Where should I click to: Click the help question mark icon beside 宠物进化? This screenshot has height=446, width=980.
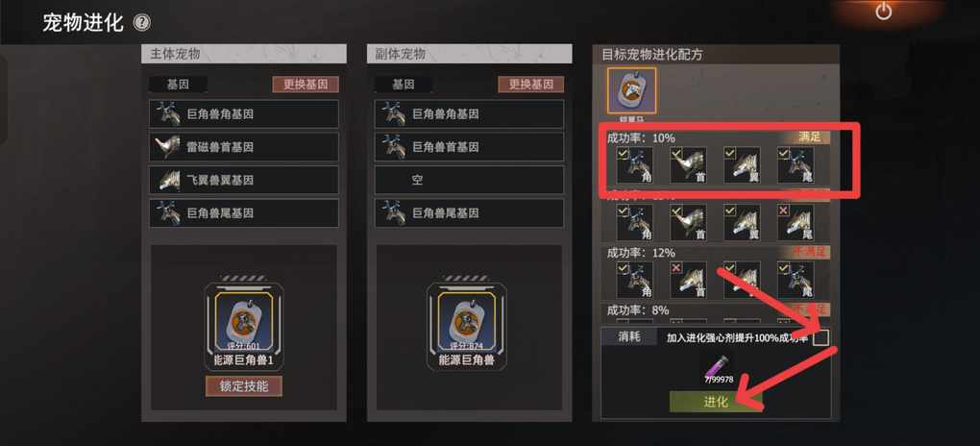[142, 24]
